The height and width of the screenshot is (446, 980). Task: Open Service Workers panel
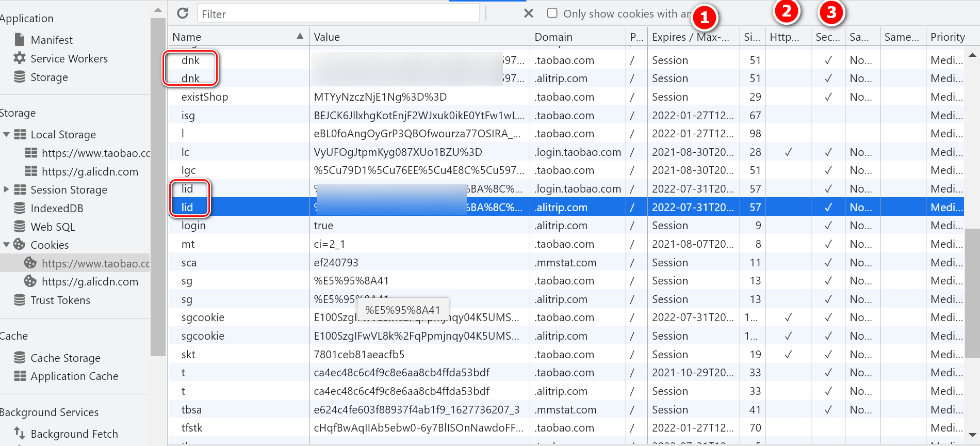(x=69, y=58)
